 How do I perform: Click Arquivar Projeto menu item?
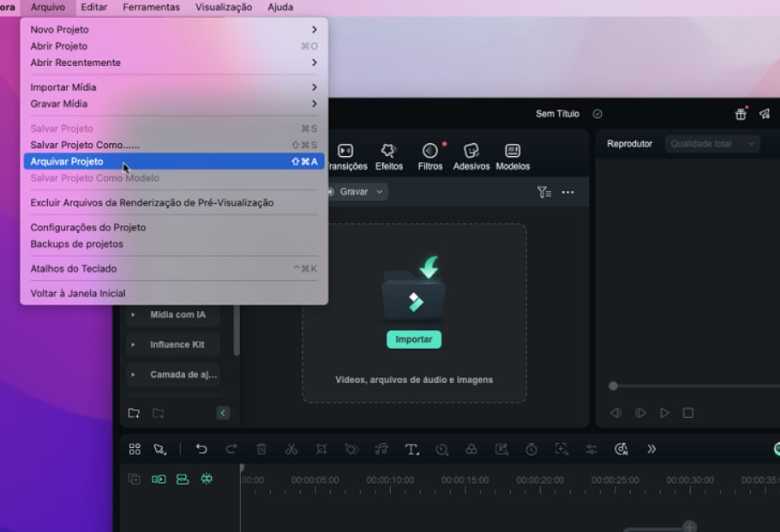(x=174, y=161)
